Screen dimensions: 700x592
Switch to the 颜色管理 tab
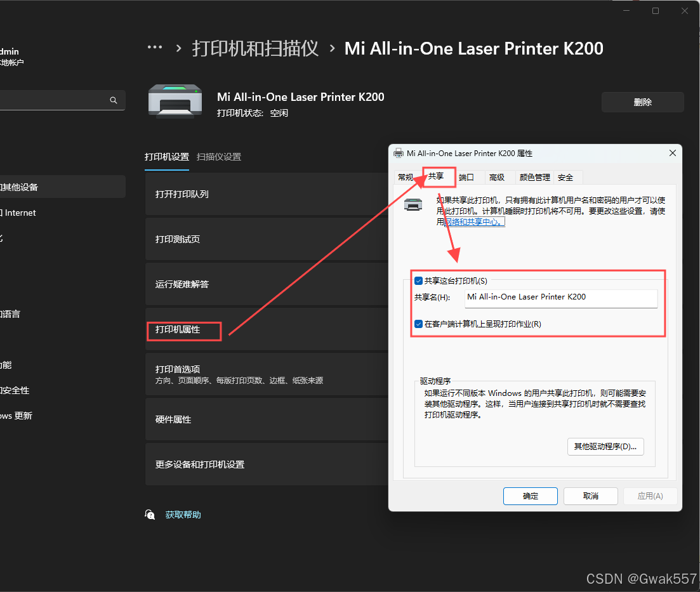tap(535, 178)
